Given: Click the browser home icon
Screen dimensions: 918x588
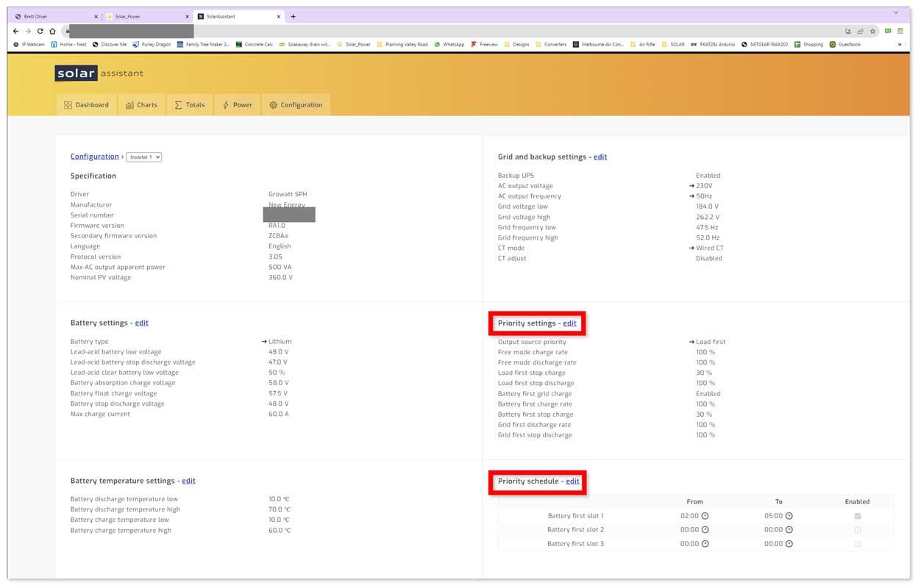Looking at the screenshot, I should pos(52,32).
